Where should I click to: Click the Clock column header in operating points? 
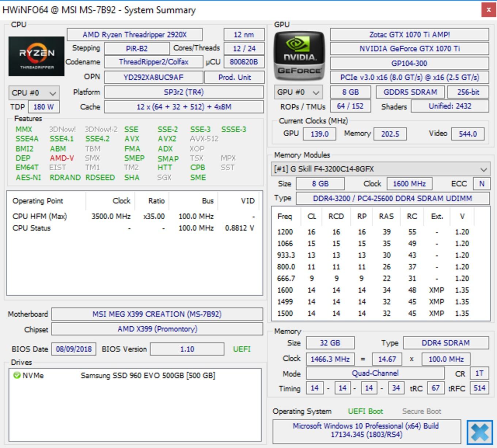122,201
